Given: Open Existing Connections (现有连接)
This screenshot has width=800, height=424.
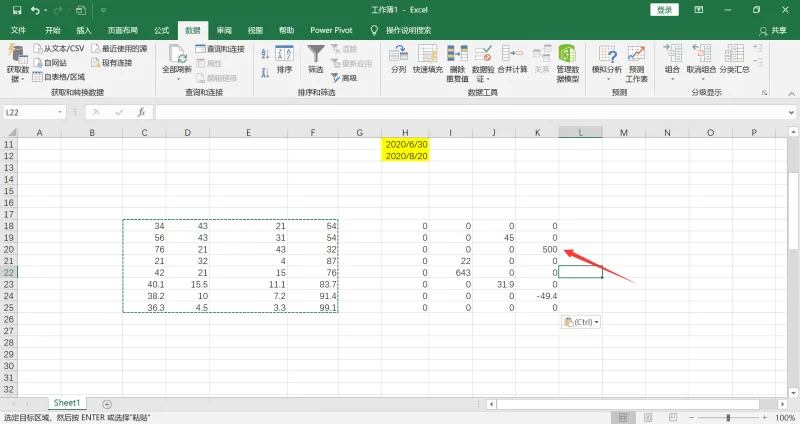Looking at the screenshot, I should [112, 63].
